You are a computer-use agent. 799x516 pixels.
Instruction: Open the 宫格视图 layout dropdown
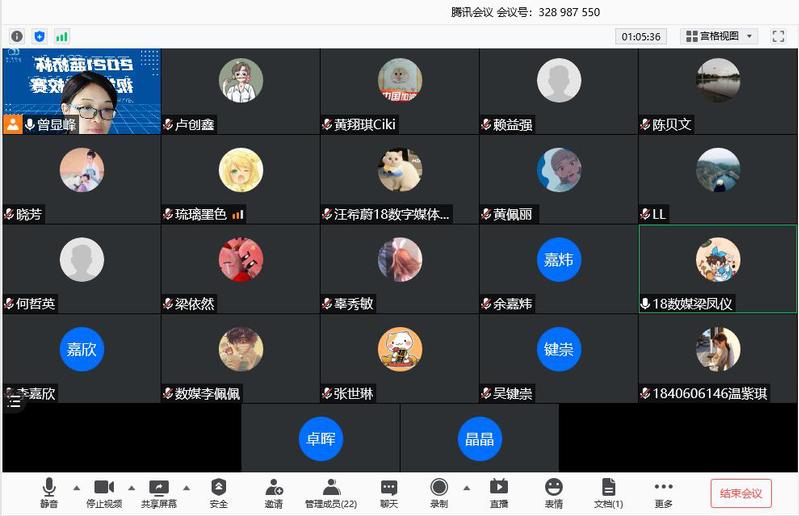[719, 36]
